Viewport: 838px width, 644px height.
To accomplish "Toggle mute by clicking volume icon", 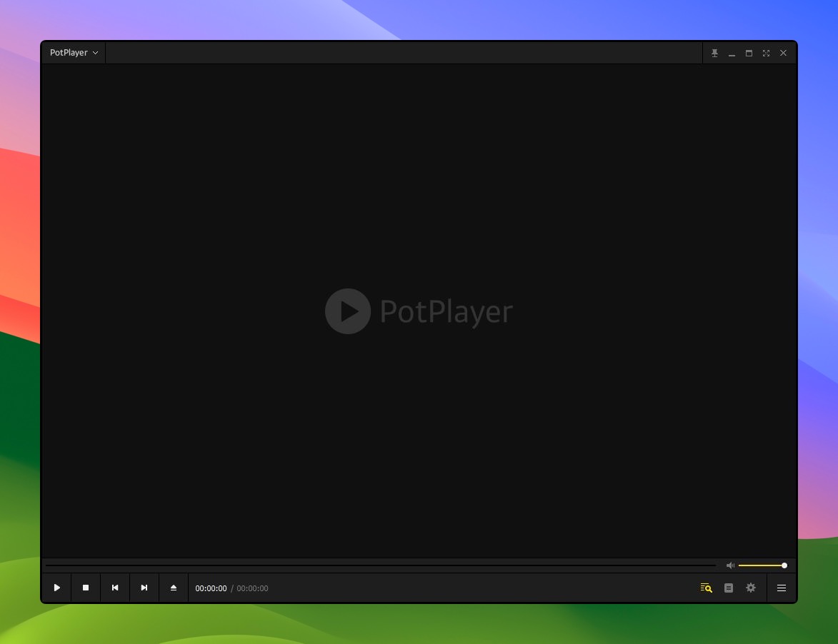I will [x=729, y=565].
